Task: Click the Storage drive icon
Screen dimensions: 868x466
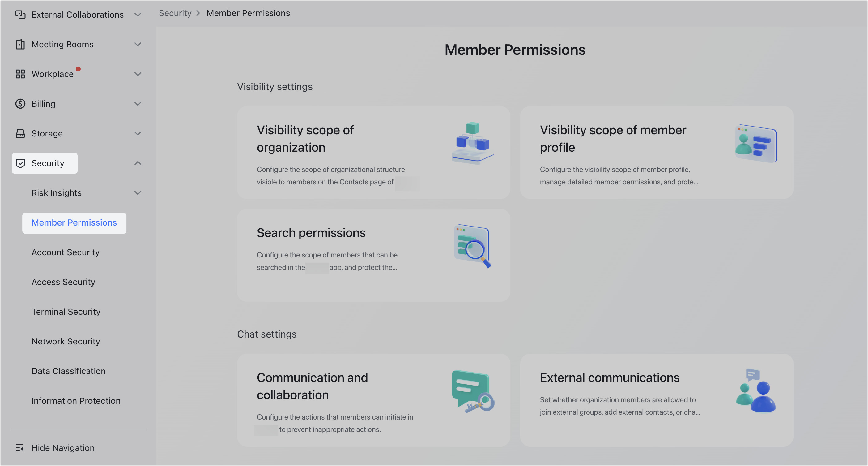Action: [x=20, y=133]
